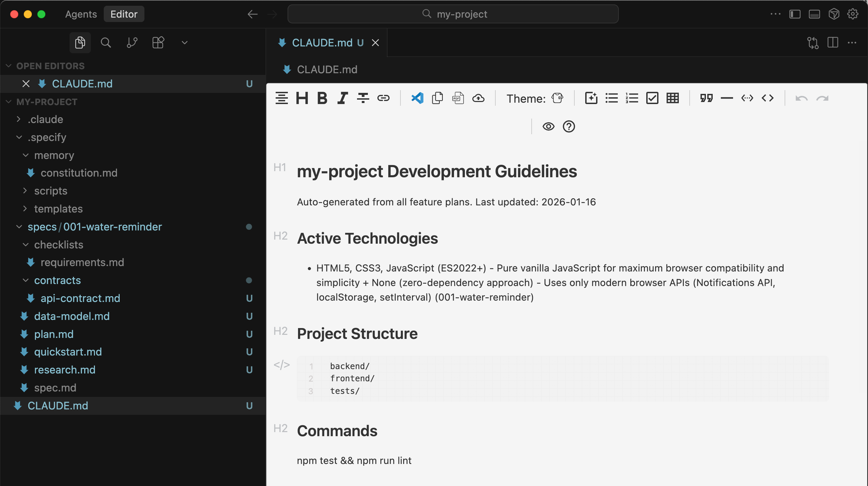Toggle the primary sidebar layout icon

(x=795, y=14)
